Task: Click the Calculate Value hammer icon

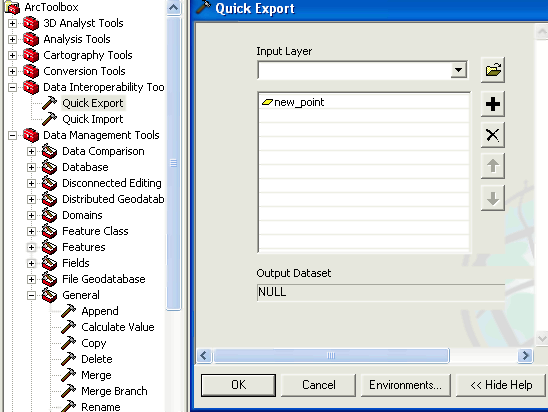Action: [x=68, y=327]
